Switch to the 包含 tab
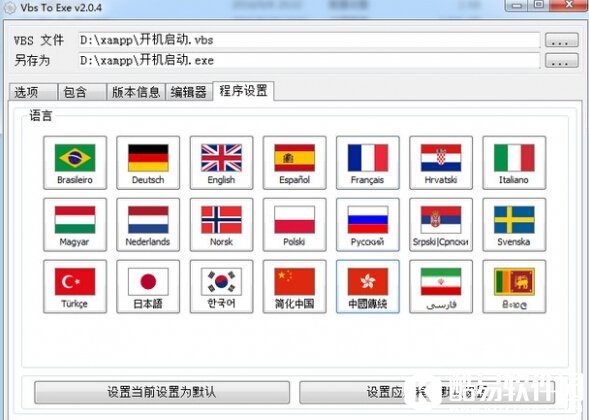Screen dimensions: 589x420 coord(82,92)
